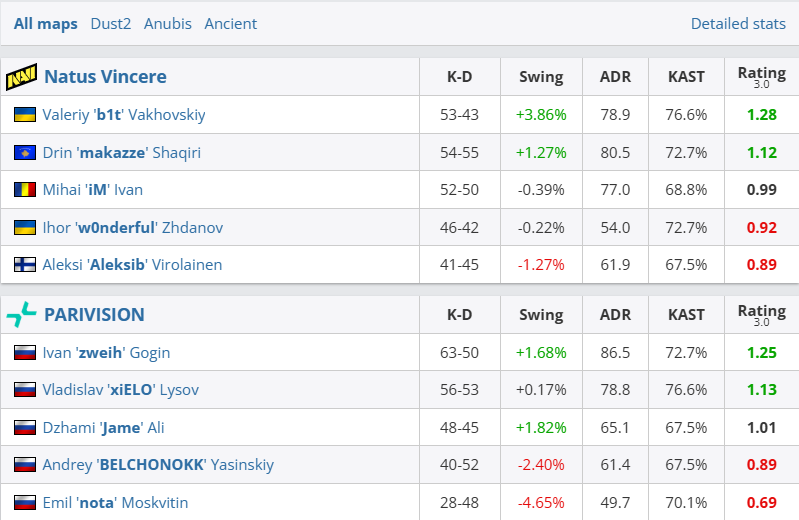Click the Ukraine flag beside b1t

[25, 115]
